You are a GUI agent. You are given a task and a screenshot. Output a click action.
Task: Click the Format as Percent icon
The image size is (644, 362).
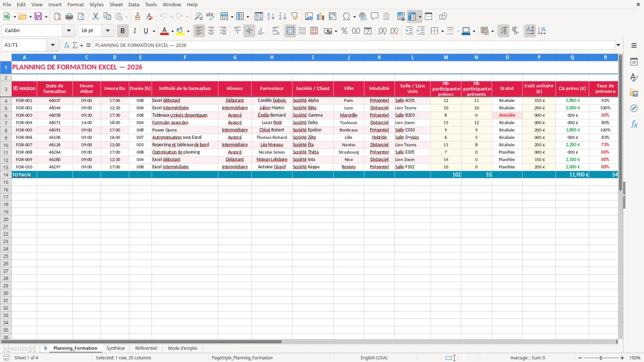click(344, 31)
